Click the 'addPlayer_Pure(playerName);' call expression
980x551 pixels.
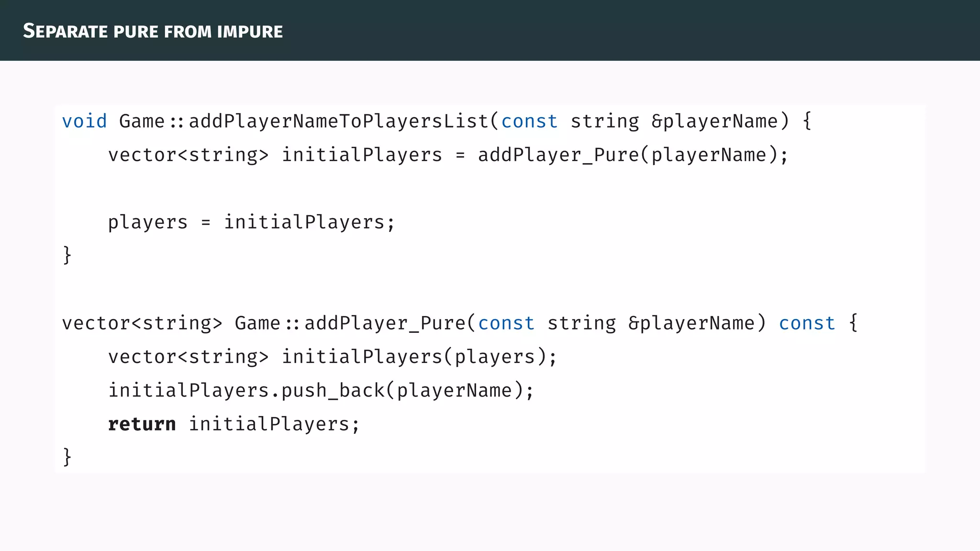(633, 155)
